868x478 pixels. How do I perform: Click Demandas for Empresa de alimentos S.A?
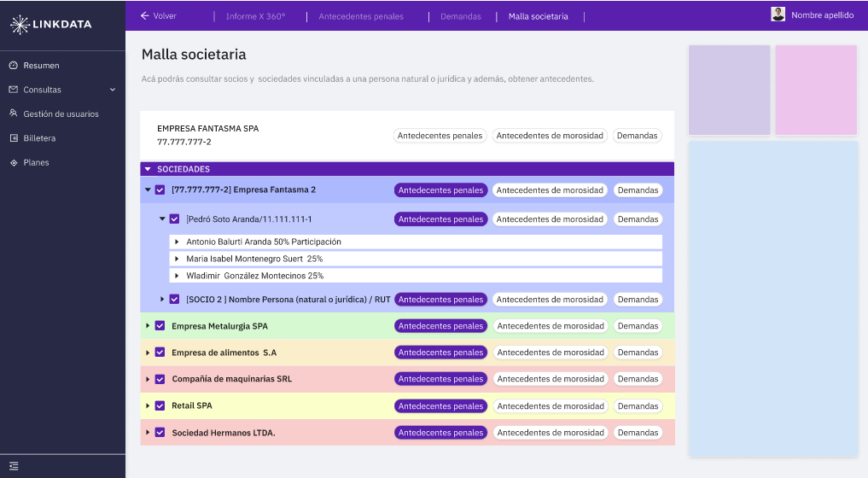pos(638,353)
